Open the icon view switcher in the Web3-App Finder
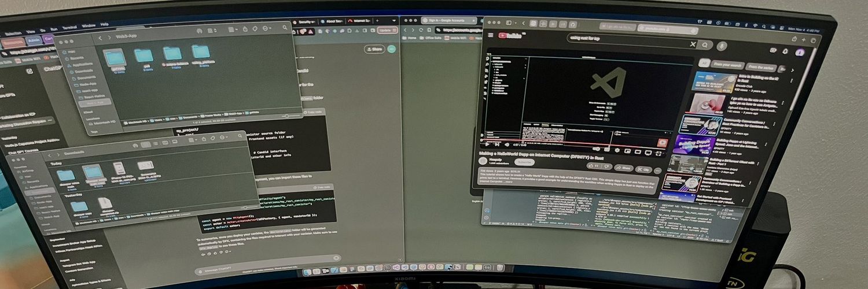The image size is (868, 289). pos(212,31)
